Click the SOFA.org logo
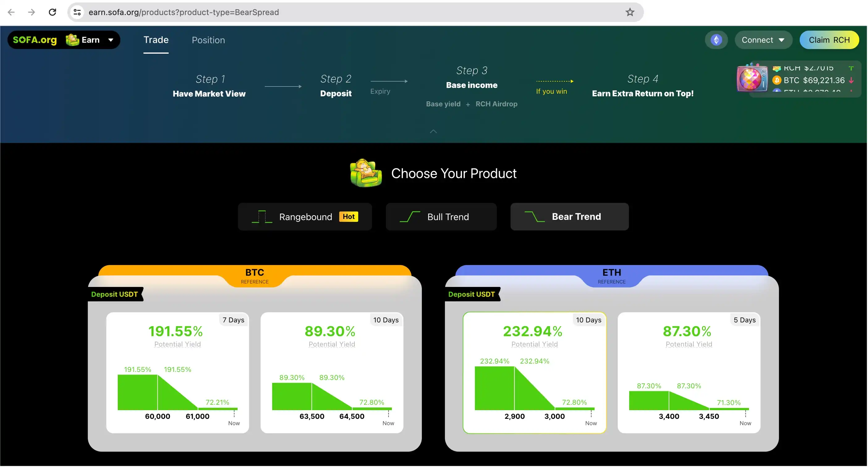Screen dimensions: 868x467 coord(35,40)
